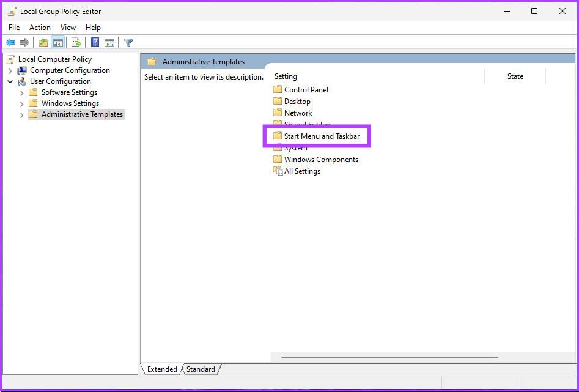Toggle Show/Hide Action Pane icon
The height and width of the screenshot is (392, 579).
109,42
